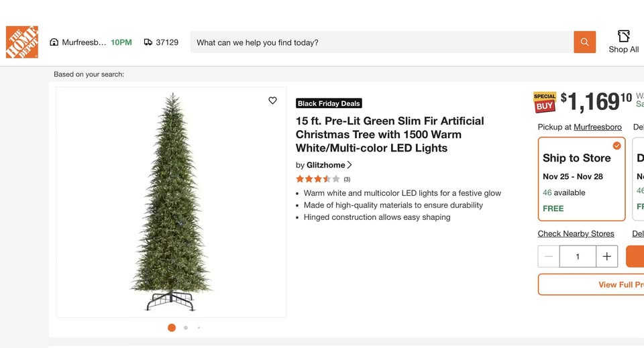Decrease quantity with the minus button
This screenshot has height=348, width=644.
pyautogui.click(x=549, y=256)
